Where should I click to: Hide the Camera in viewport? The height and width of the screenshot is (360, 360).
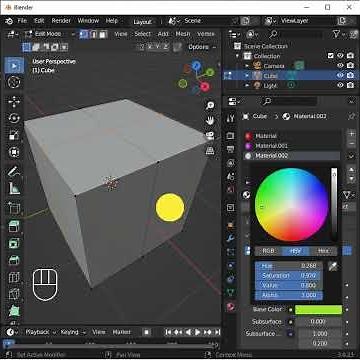point(340,66)
